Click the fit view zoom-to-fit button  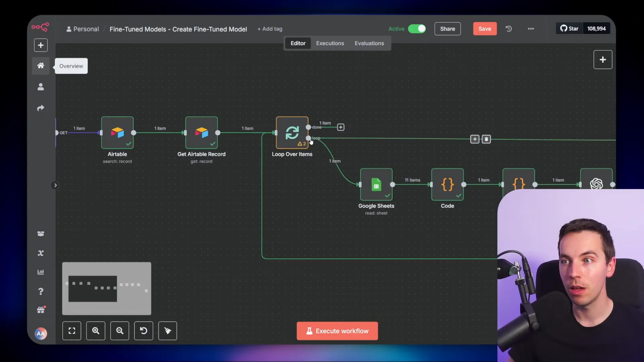tap(72, 331)
